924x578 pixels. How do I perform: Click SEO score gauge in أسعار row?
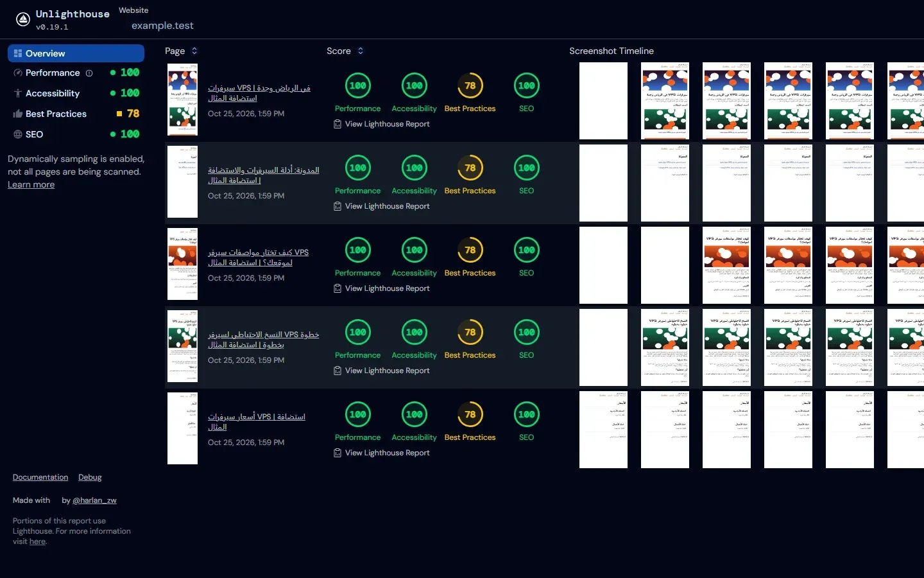(x=526, y=414)
